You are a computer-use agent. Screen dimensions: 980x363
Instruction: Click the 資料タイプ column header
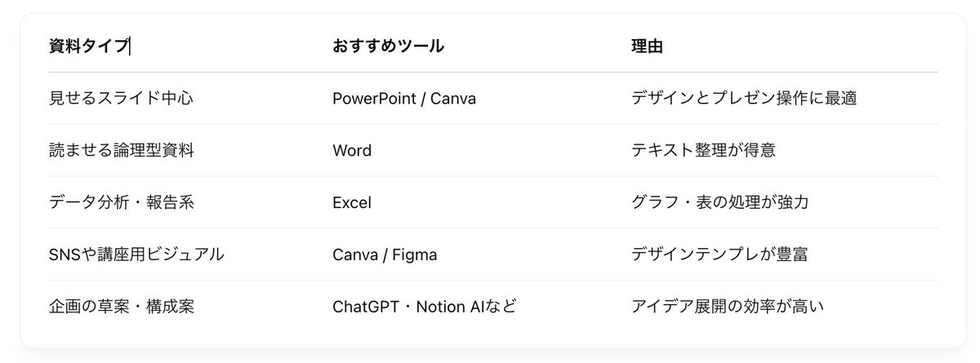click(88, 46)
